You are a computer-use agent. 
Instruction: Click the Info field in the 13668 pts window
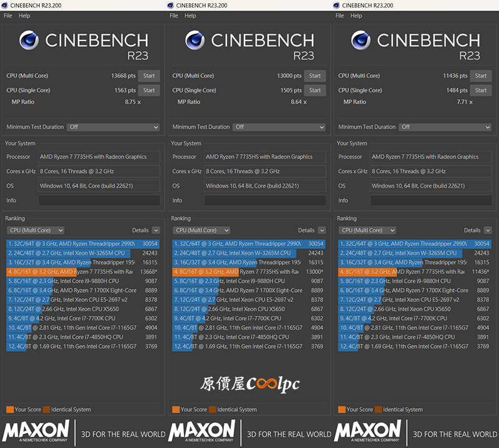(99, 200)
